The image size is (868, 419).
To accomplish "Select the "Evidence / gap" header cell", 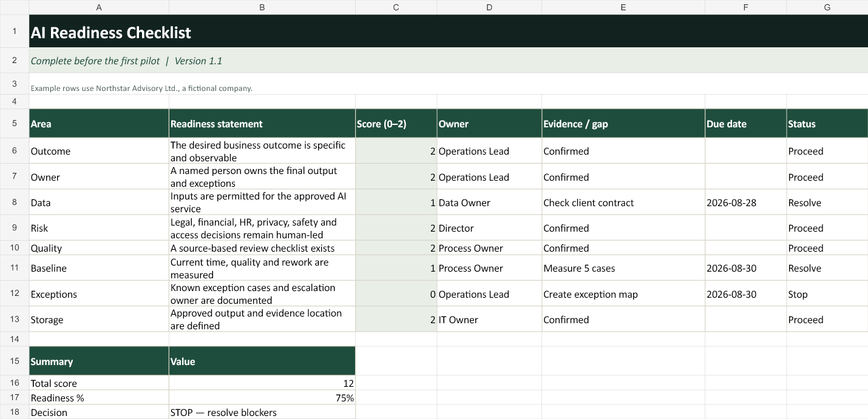I will coord(623,124).
